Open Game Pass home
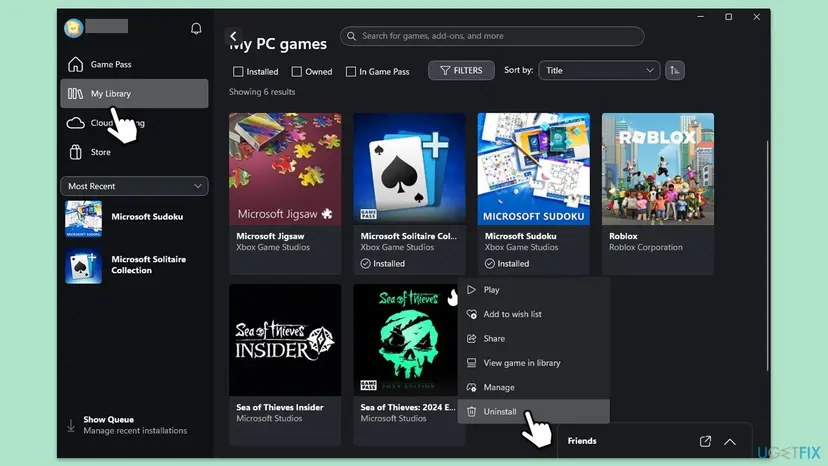828x466 pixels. tap(134, 64)
